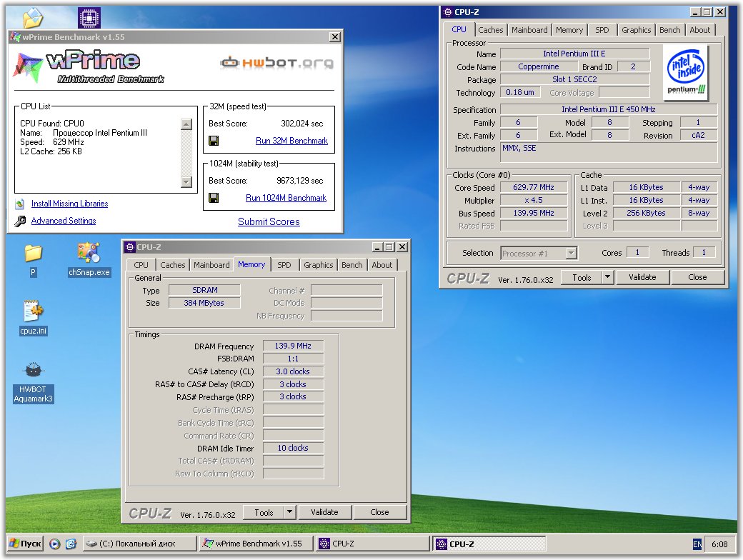This screenshot has height=560, width=743.
Task: Switch to CPU tab in CPU-Z Memory window
Action: pos(141,265)
